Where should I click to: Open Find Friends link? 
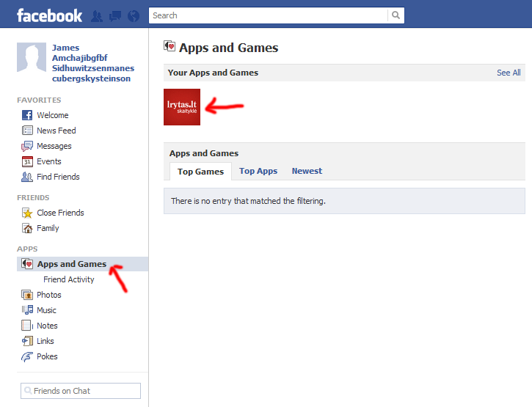tap(58, 177)
